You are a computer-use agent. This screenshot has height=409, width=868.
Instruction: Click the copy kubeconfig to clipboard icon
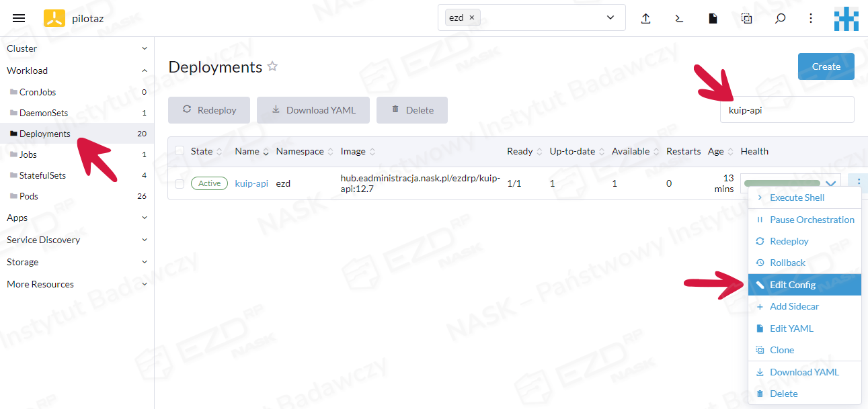(x=746, y=18)
